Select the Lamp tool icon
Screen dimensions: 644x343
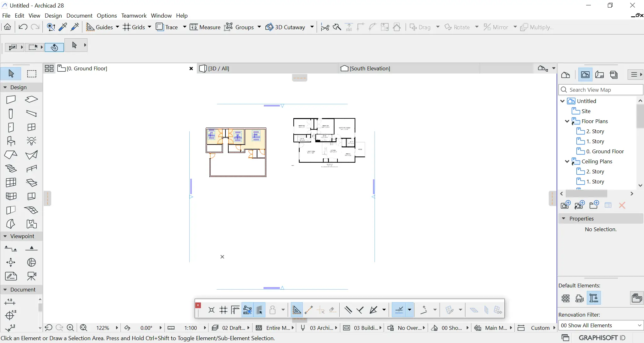(31, 141)
